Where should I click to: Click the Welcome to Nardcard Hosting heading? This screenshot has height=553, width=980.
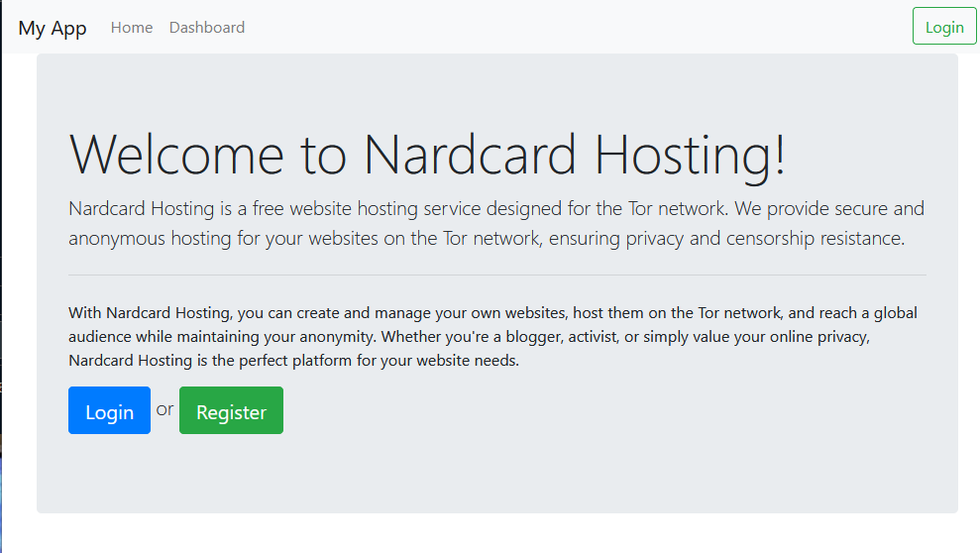[x=427, y=155]
